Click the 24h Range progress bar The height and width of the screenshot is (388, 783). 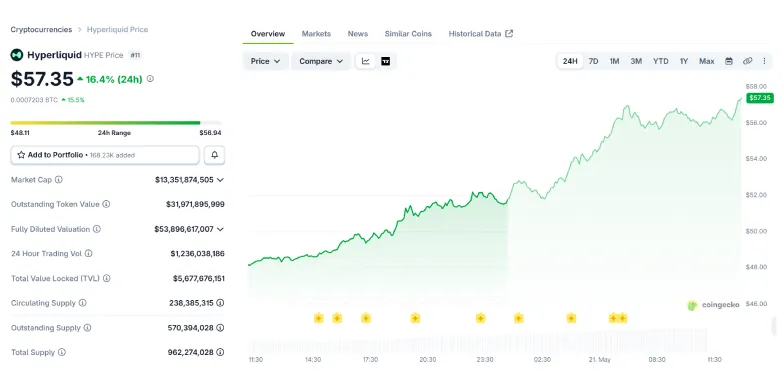(116, 122)
